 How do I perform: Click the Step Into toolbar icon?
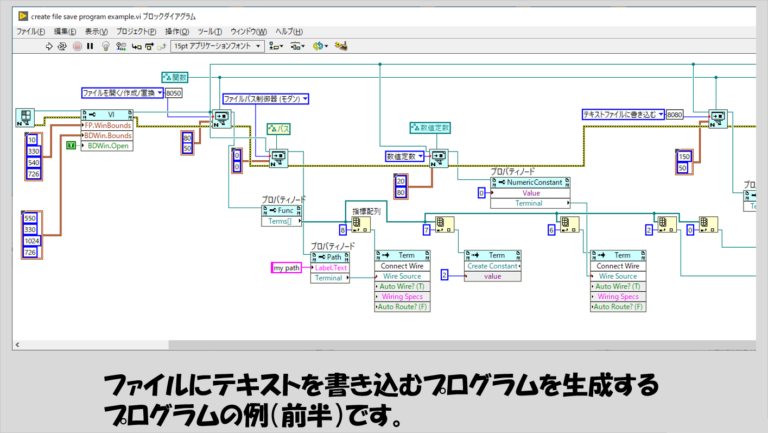point(137,47)
